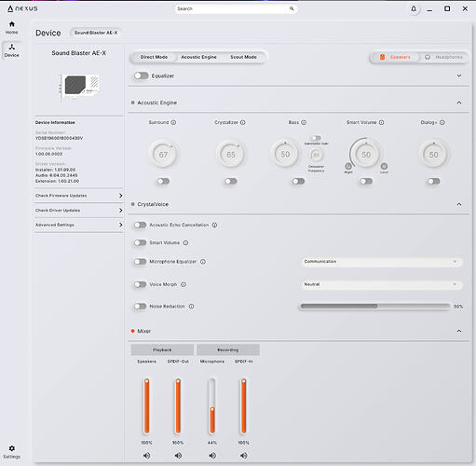476x466 pixels.
Task: Open Check Firmware Updates
Action: 79,196
